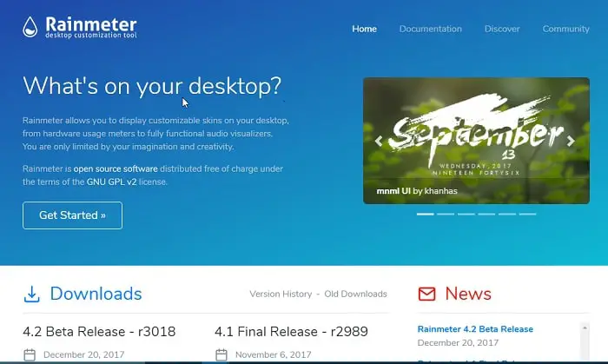Open the Old Downloads link
The width and height of the screenshot is (608, 364).
pos(355,294)
